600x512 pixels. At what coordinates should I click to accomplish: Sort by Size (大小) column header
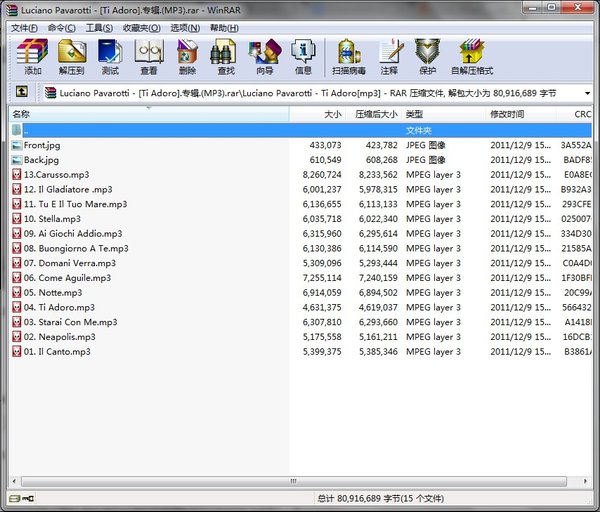click(317, 114)
